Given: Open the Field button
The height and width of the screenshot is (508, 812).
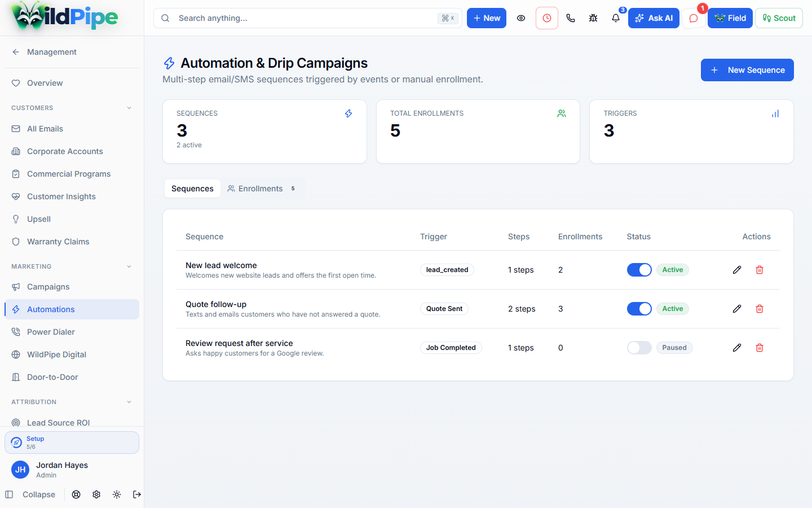Looking at the screenshot, I should 730,18.
